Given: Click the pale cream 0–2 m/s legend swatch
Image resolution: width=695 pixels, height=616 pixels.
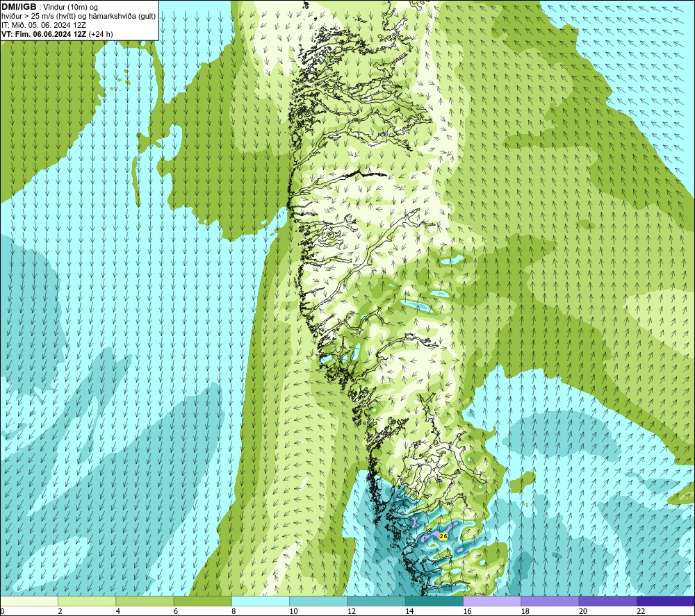Looking at the screenshot, I should [x=28, y=601].
